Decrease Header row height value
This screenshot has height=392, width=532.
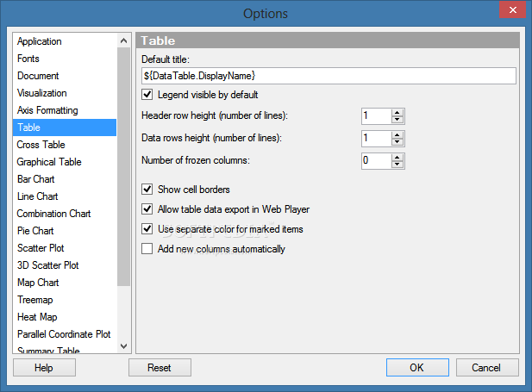pos(397,120)
